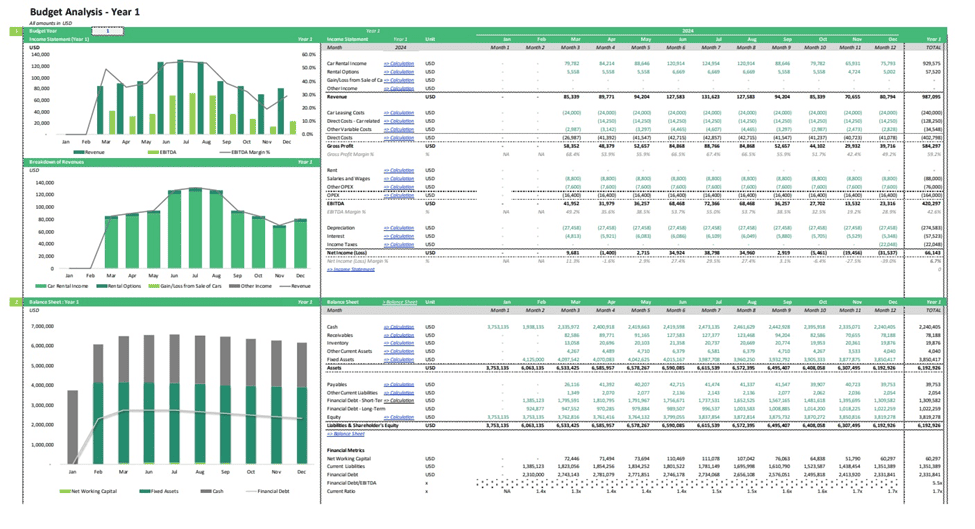The image size is (975, 529).
Task: Select July Revenue value 131,623
Action: [x=710, y=97]
